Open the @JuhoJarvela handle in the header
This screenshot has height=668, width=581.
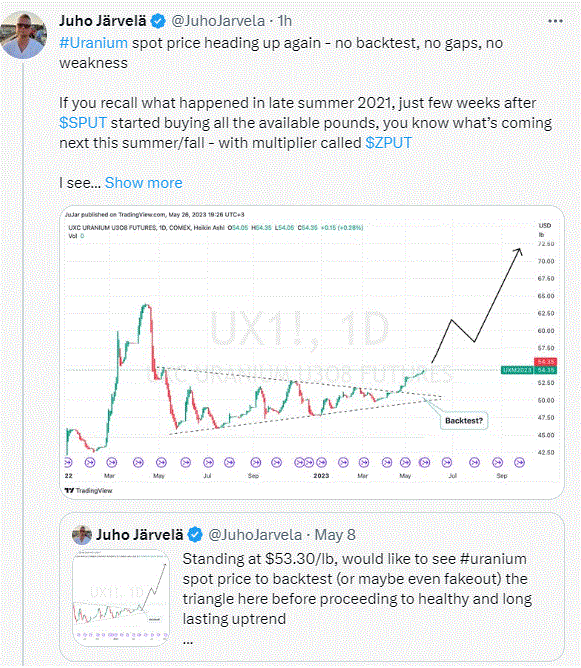pos(218,21)
